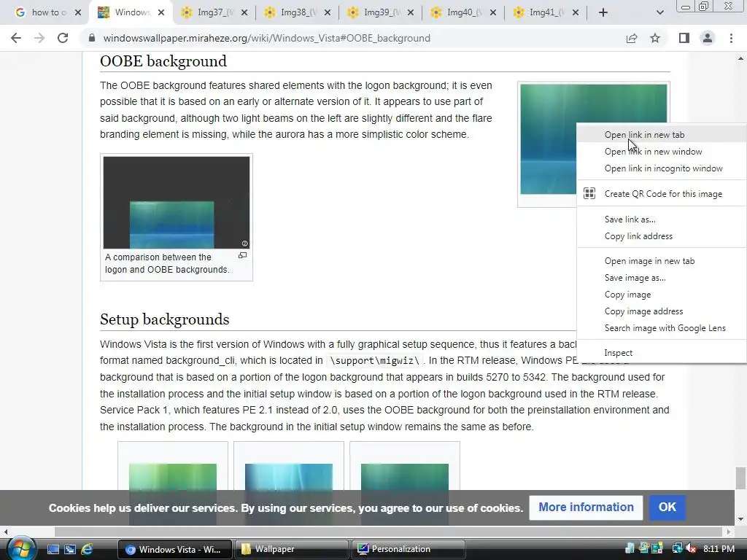Enlarge comparison image via caption icon
This screenshot has height=560, width=747.
242,256
